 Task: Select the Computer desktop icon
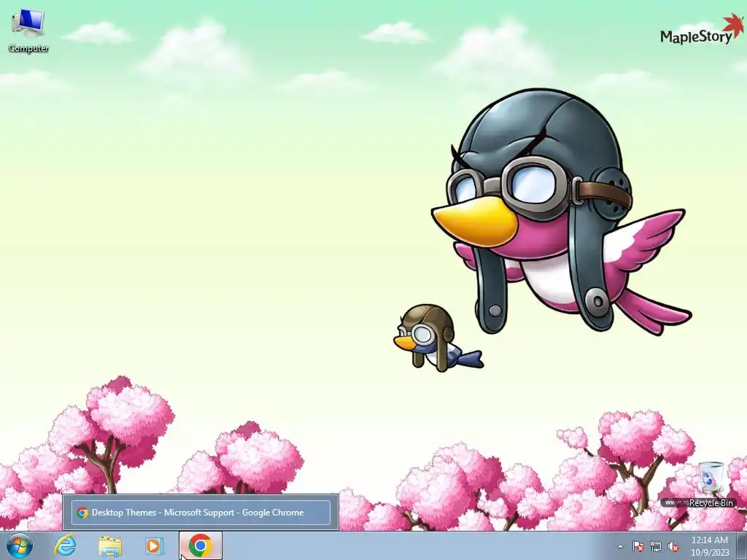(x=28, y=31)
